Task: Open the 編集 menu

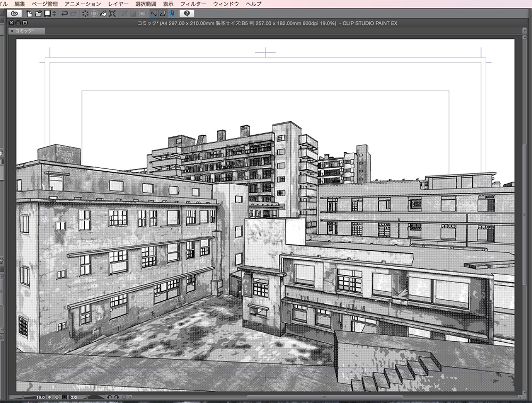Action: pyautogui.click(x=20, y=4)
